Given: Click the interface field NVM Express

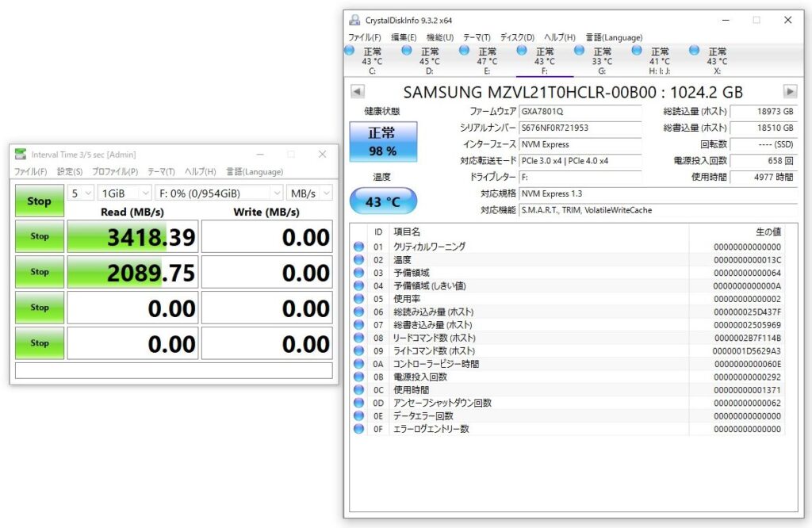Looking at the screenshot, I should point(580,144).
